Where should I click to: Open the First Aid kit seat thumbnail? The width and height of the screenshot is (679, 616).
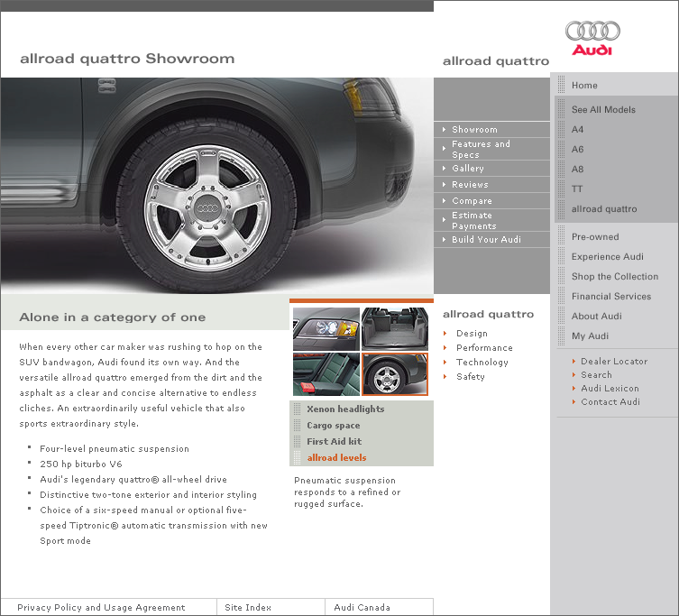click(x=326, y=374)
